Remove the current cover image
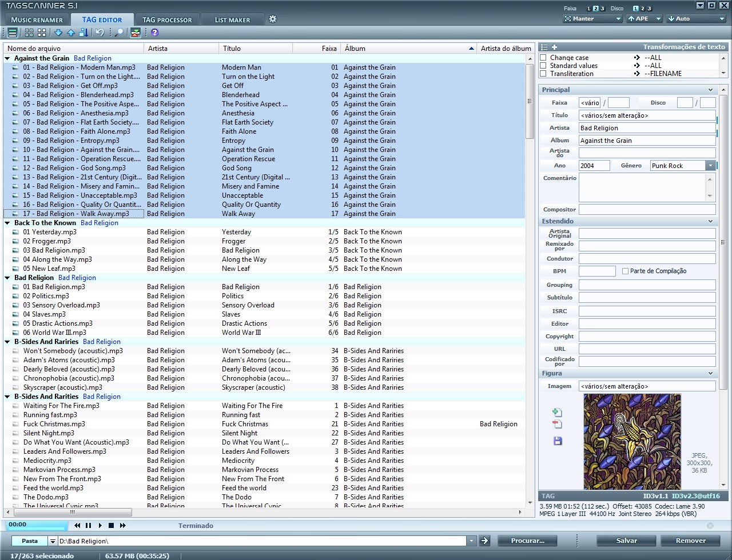Image resolution: width=732 pixels, height=560 pixels. tap(558, 425)
